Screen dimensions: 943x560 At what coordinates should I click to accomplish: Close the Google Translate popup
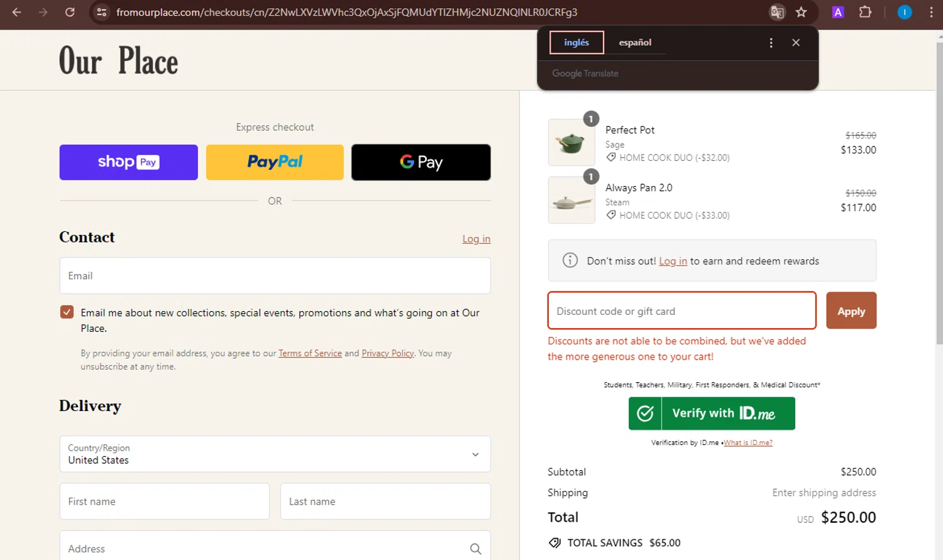(796, 43)
